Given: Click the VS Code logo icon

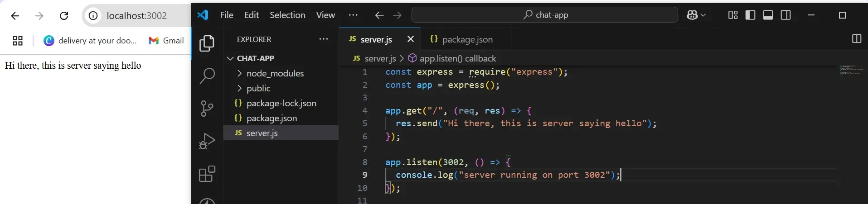Looking at the screenshot, I should (203, 15).
